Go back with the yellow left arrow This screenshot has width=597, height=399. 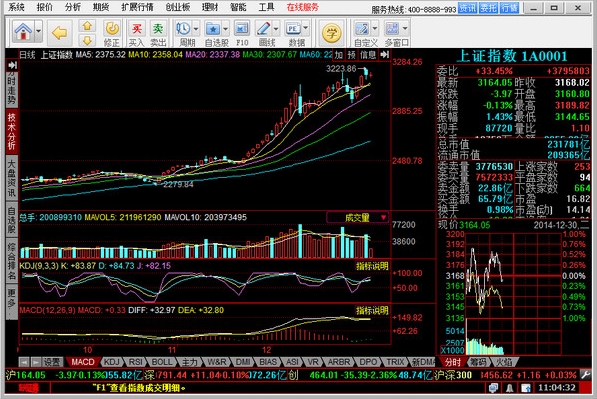pyautogui.click(x=59, y=33)
